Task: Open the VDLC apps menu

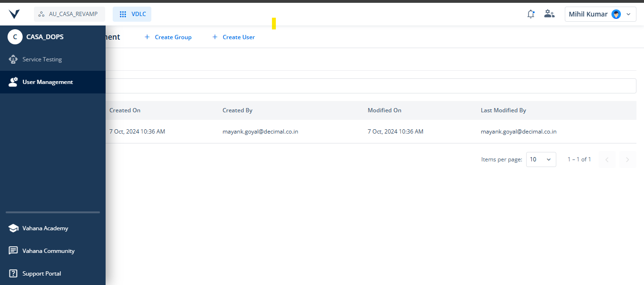Action: click(132, 14)
